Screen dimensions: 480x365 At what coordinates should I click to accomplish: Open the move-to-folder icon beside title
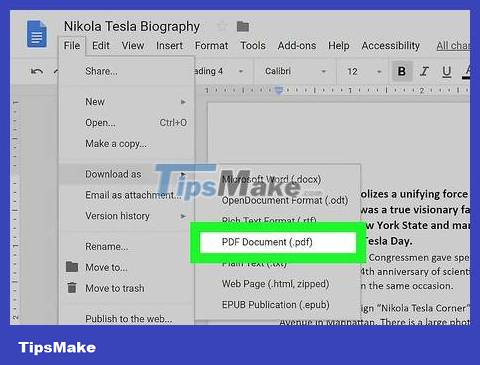(x=243, y=26)
